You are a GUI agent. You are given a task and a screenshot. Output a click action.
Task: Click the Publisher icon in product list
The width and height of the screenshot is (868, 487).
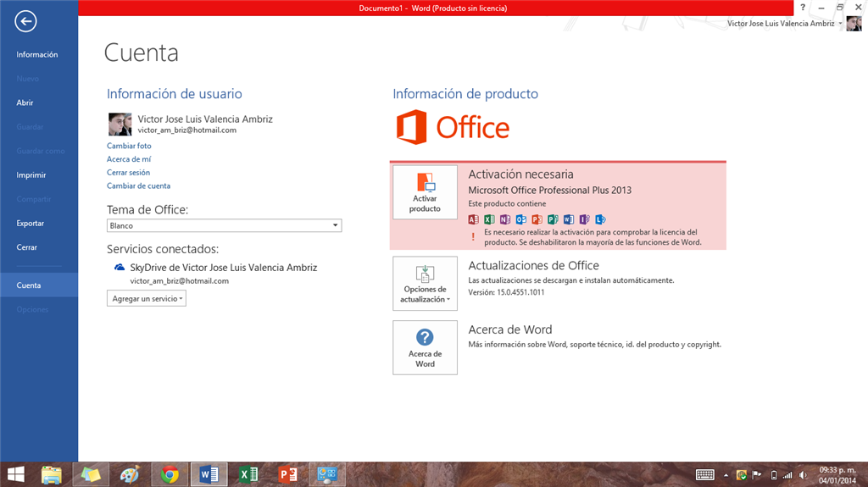point(553,219)
